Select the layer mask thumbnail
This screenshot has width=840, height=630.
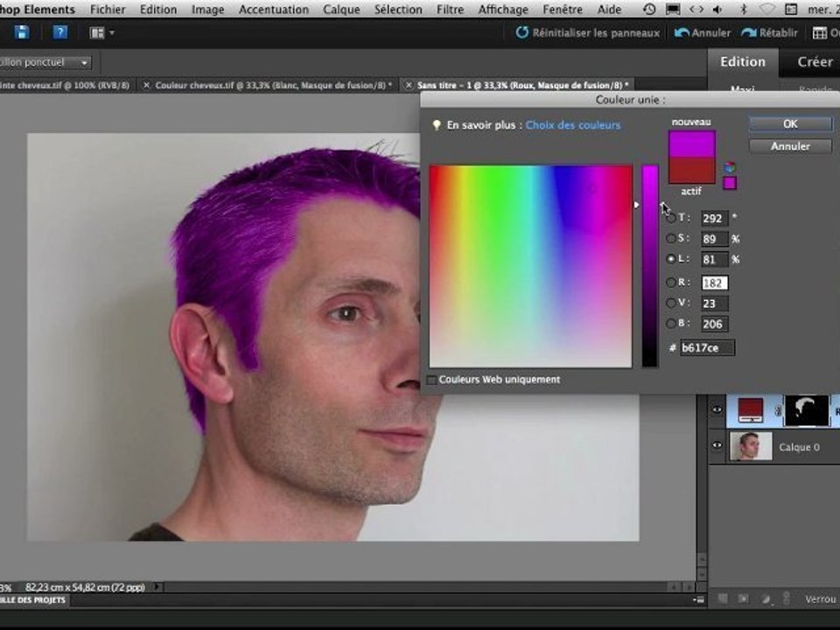[807, 411]
